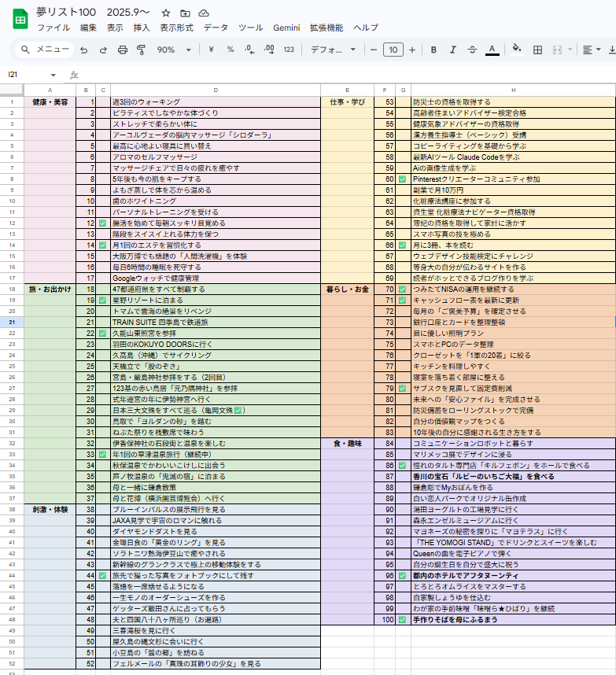Click the move to folder icon
This screenshot has width=616, height=675.
[x=185, y=13]
